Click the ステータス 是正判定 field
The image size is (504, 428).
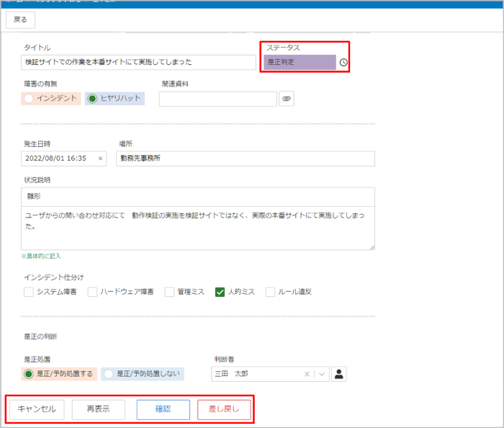click(300, 62)
